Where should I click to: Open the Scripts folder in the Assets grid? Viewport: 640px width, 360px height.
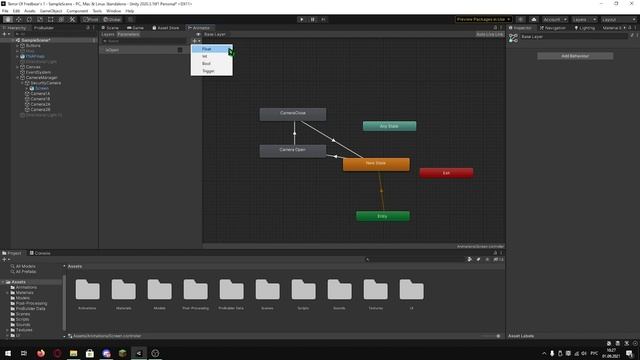coord(303,290)
